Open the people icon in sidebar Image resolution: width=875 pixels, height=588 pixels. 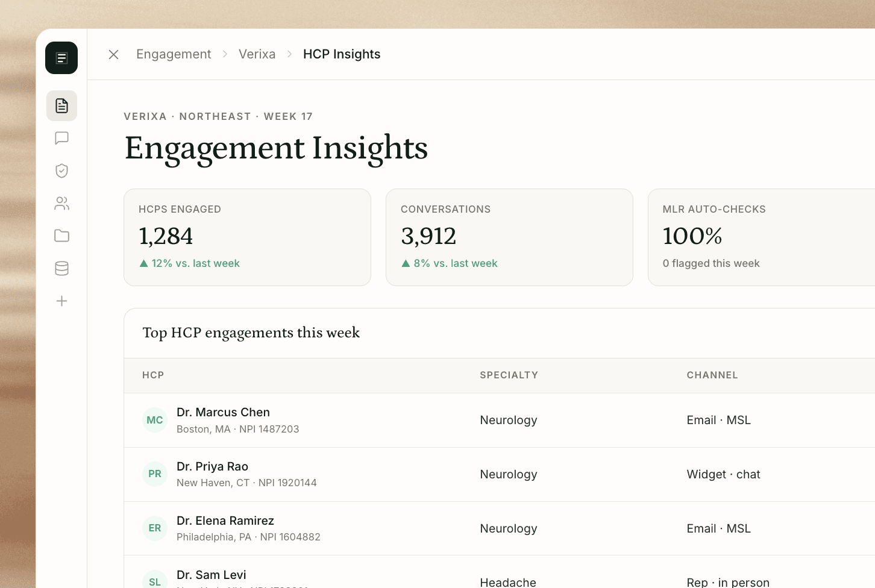point(61,203)
